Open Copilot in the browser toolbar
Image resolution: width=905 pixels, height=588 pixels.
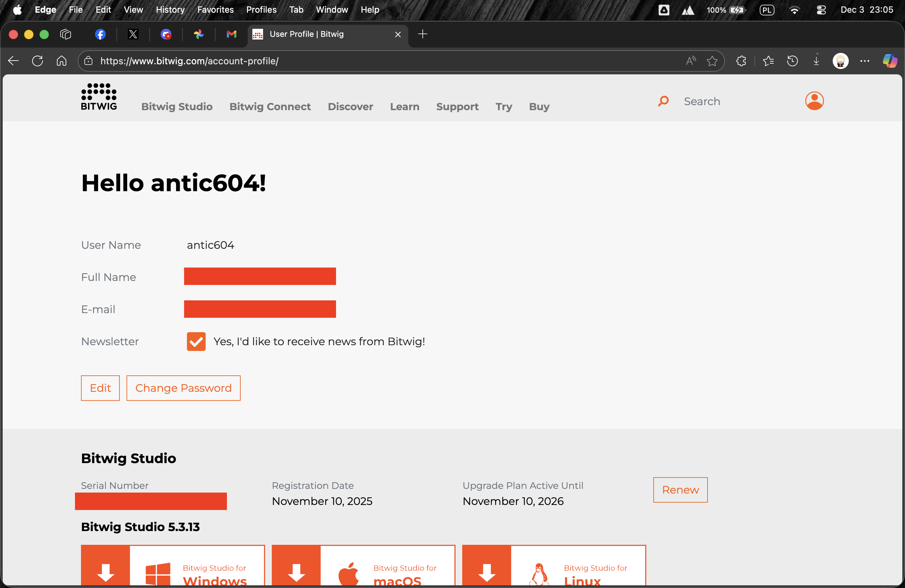(x=889, y=61)
